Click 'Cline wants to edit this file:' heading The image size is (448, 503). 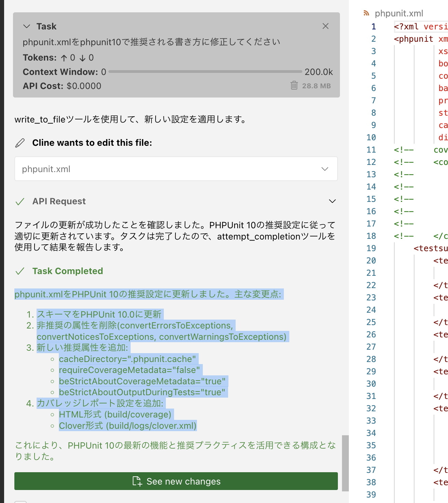(92, 143)
